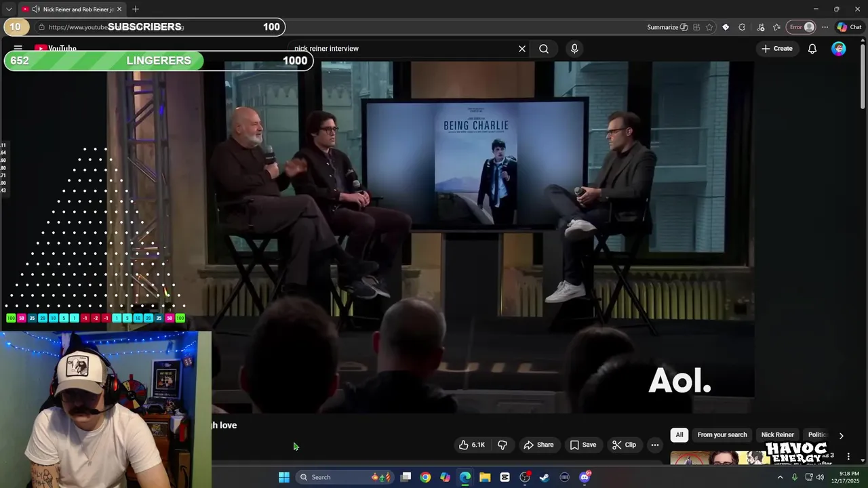Open the tag-shaped shopping extension icon
This screenshot has width=868, height=488.
pyautogui.click(x=726, y=27)
